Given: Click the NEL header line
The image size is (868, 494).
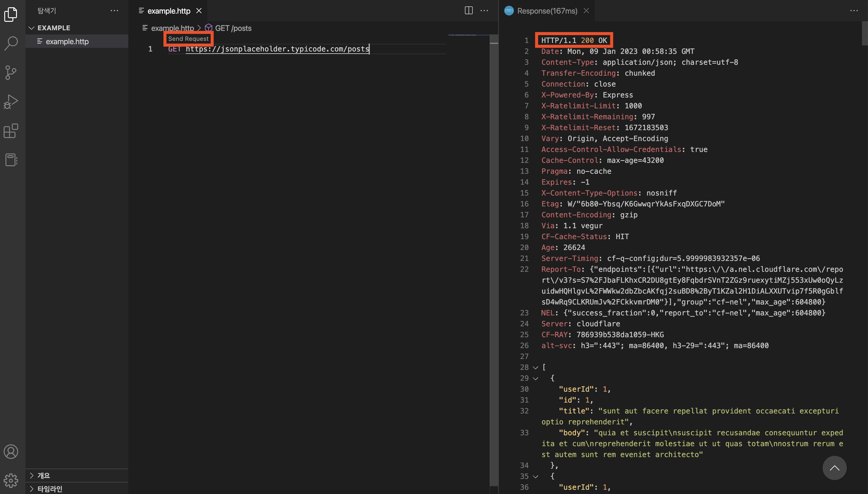Looking at the screenshot, I should (x=683, y=313).
